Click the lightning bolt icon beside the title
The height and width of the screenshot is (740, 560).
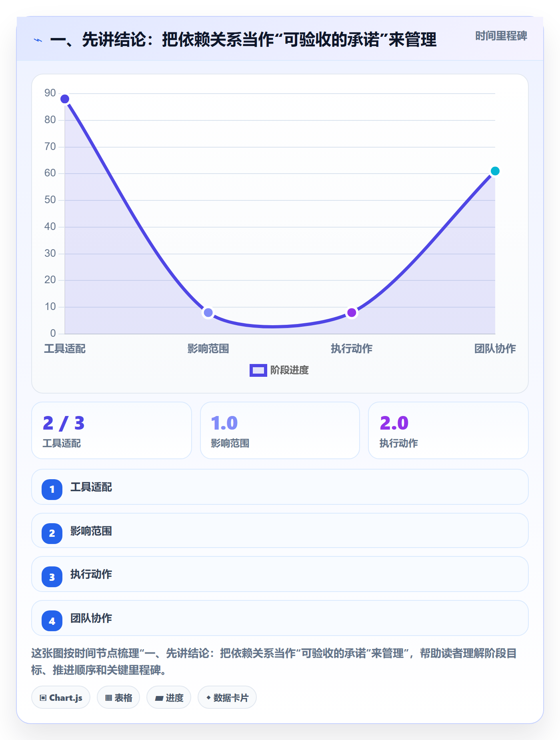click(38, 40)
